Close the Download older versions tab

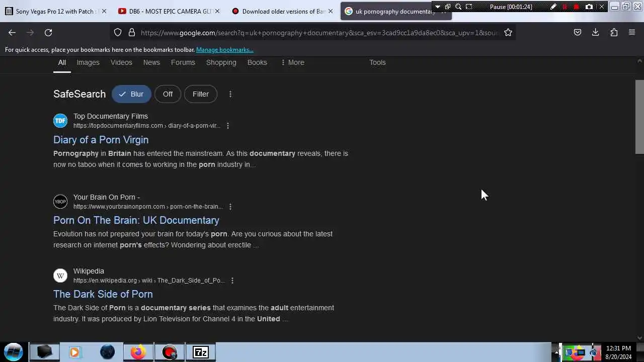(x=331, y=11)
